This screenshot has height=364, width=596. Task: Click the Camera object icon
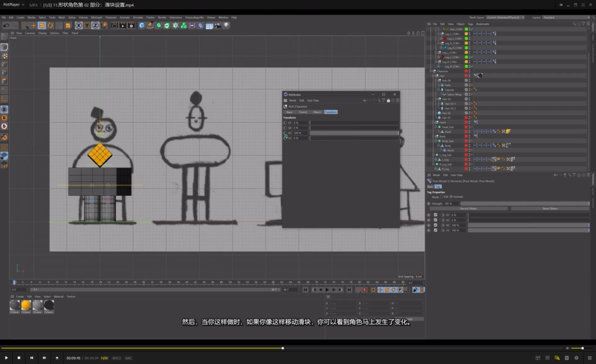pyautogui.click(x=218, y=26)
